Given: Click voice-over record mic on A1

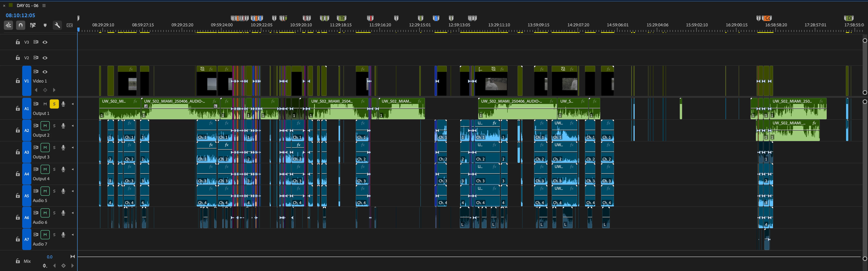Looking at the screenshot, I should click(x=63, y=104).
